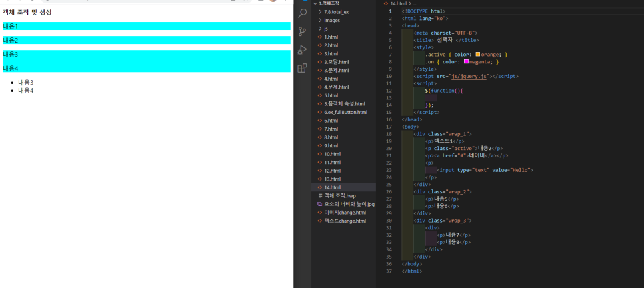Screen dimensions: 644x288
Task: Open 이미지change.html file
Action: pyautogui.click(x=343, y=213)
